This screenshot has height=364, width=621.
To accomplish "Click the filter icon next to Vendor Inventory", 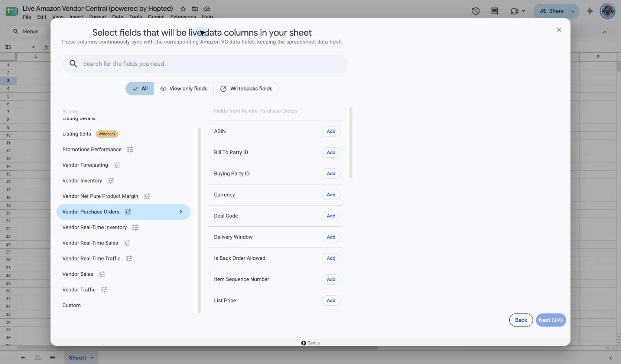I will tap(111, 181).
